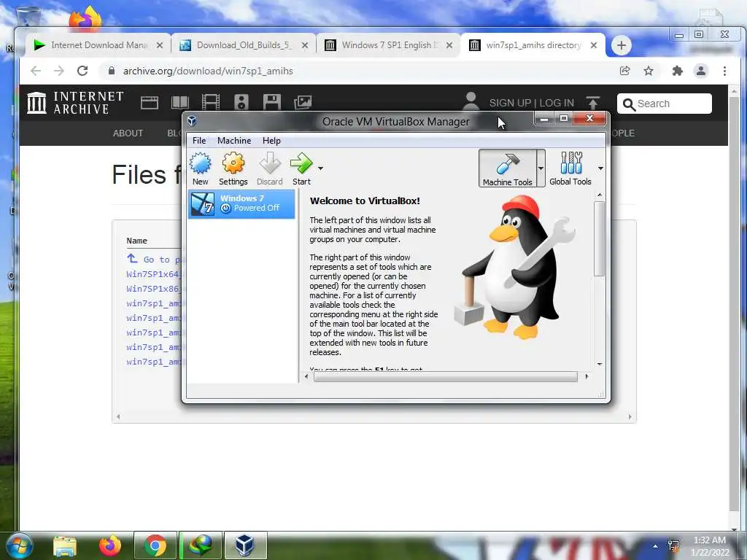Switch to Windows 7 SP1 English tab
Viewport: 747px width, 560px height.
(x=388, y=45)
